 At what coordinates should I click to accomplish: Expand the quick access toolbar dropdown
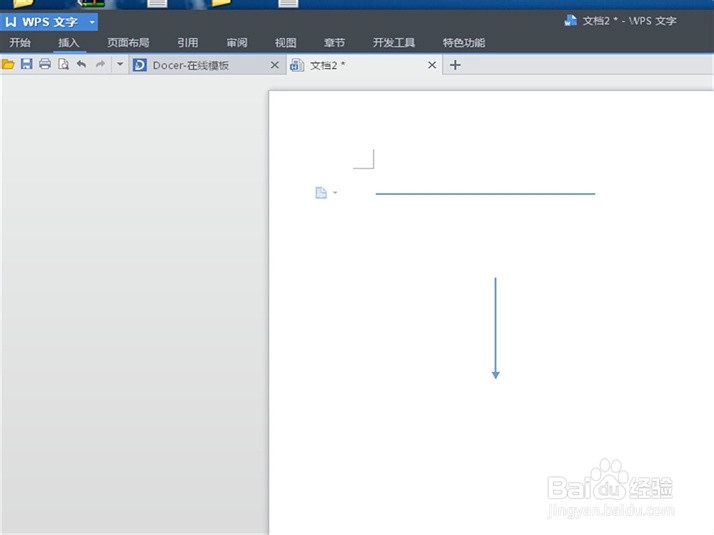120,64
